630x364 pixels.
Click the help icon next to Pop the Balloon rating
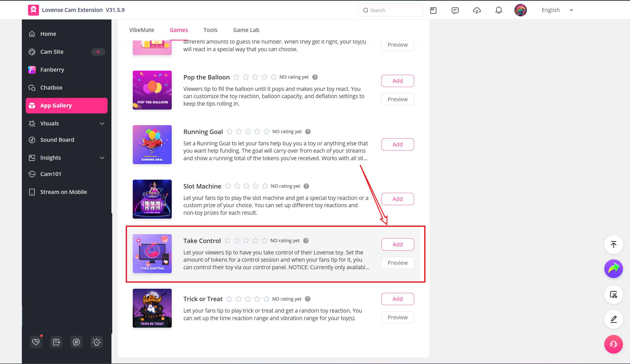[315, 77]
